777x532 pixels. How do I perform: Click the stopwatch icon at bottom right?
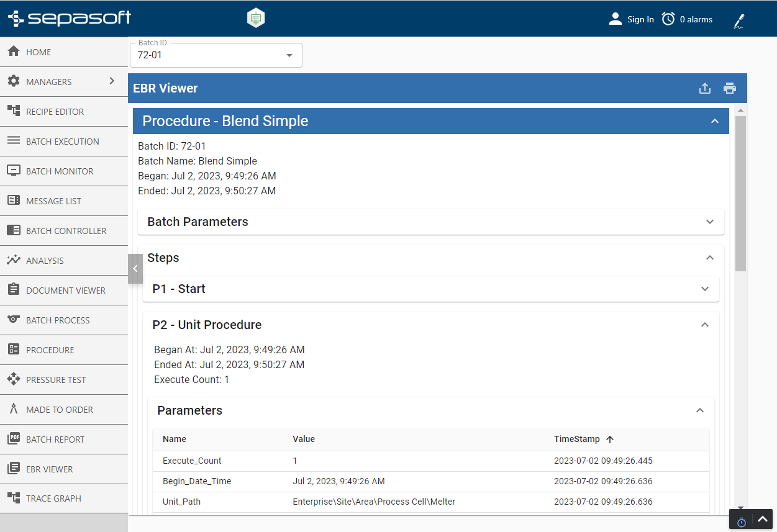tap(741, 522)
